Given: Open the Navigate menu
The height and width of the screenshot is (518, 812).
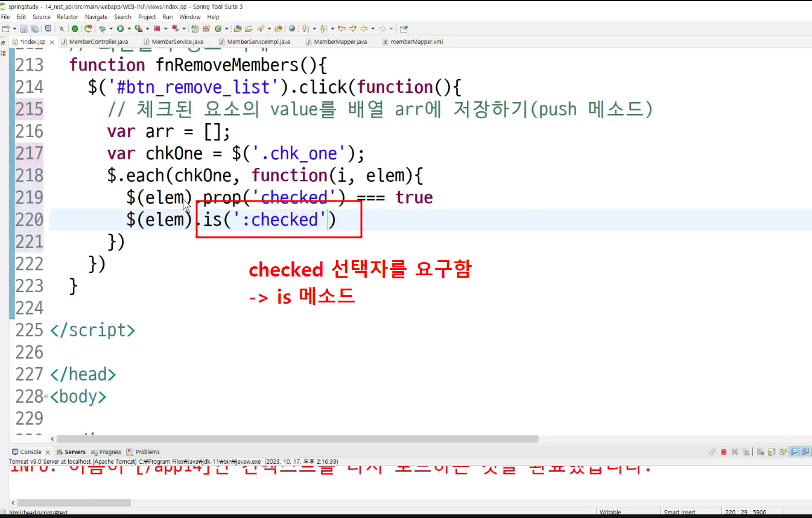Looking at the screenshot, I should 96,17.
